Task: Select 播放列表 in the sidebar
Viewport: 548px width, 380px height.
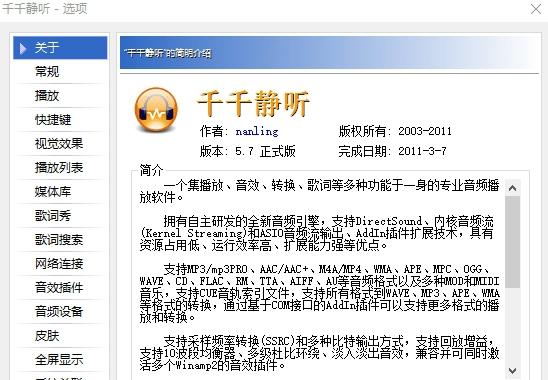Action: click(x=60, y=168)
